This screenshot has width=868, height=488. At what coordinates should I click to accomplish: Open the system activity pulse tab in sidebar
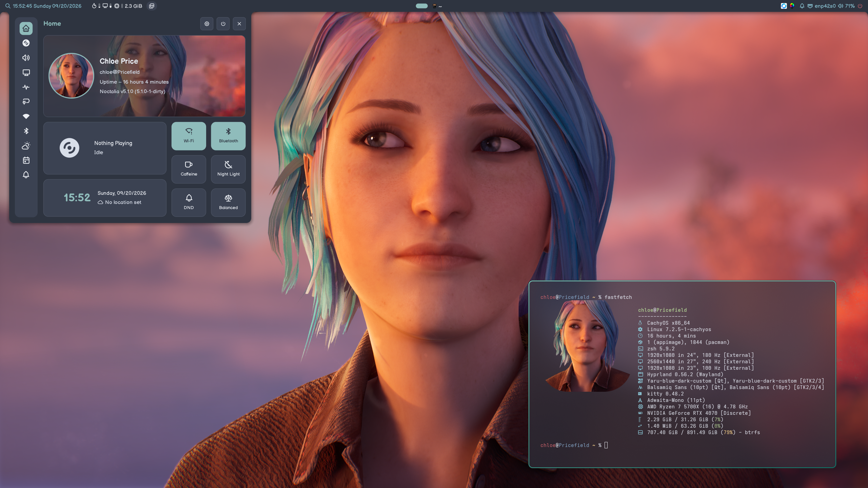pyautogui.click(x=26, y=87)
